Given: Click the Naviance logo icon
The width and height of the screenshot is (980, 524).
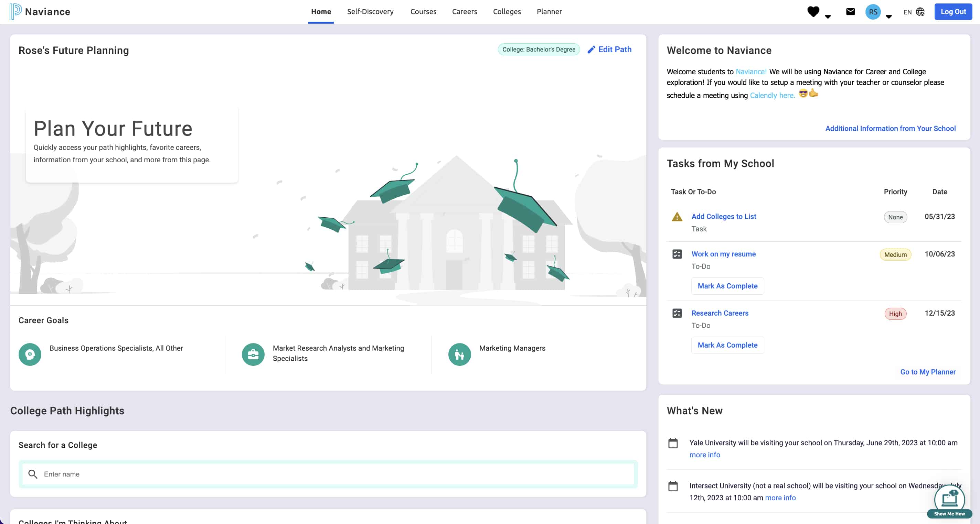Looking at the screenshot, I should click(x=15, y=11).
